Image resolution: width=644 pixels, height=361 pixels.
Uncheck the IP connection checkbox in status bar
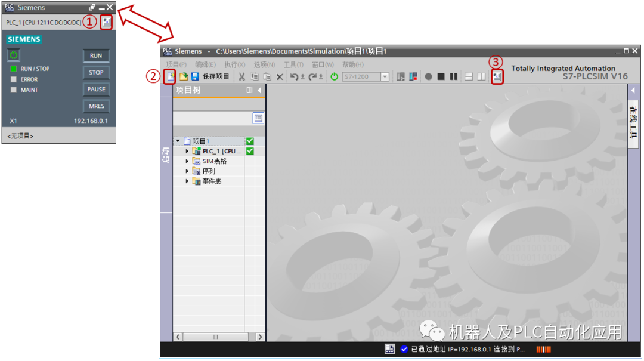(x=404, y=349)
